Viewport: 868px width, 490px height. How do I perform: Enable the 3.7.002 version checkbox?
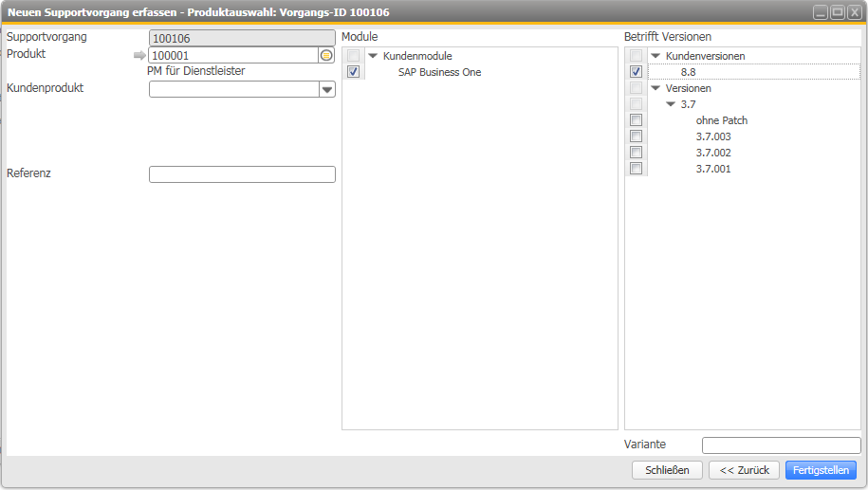(x=637, y=153)
